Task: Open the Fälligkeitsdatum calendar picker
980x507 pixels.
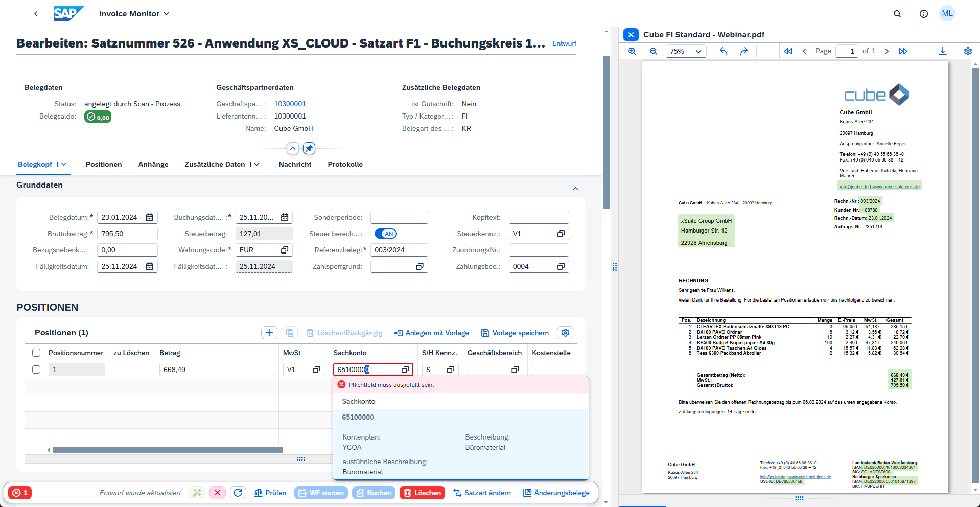Action: (149, 266)
